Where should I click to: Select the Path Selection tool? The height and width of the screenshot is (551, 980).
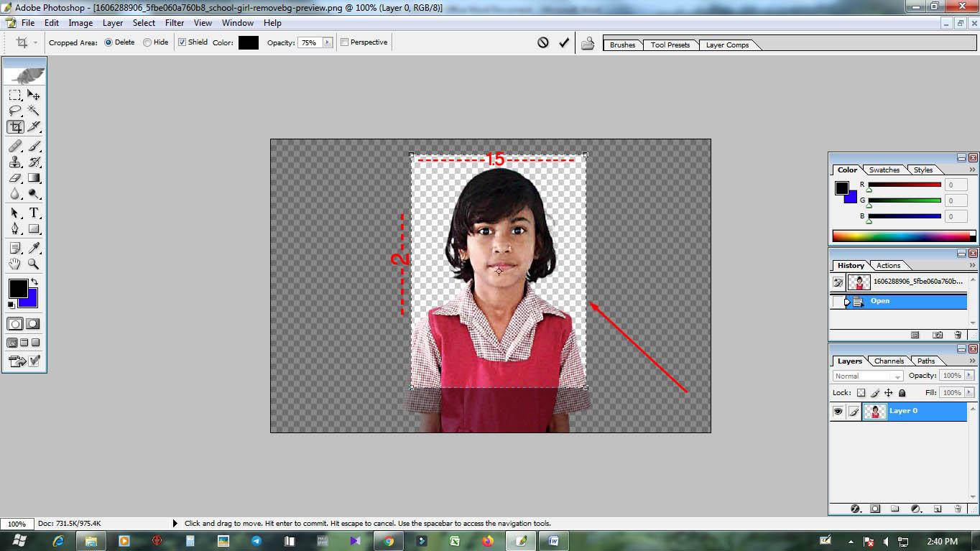point(15,213)
